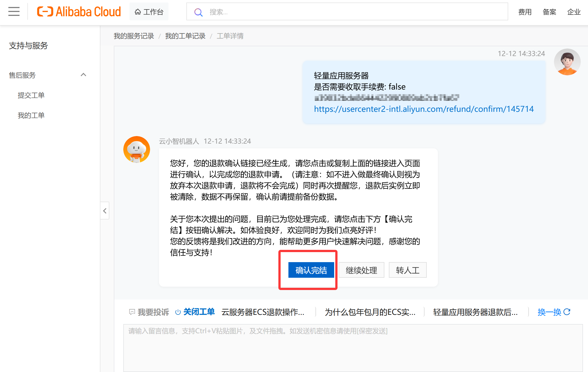Open the 我的工单 sidebar item

31,115
